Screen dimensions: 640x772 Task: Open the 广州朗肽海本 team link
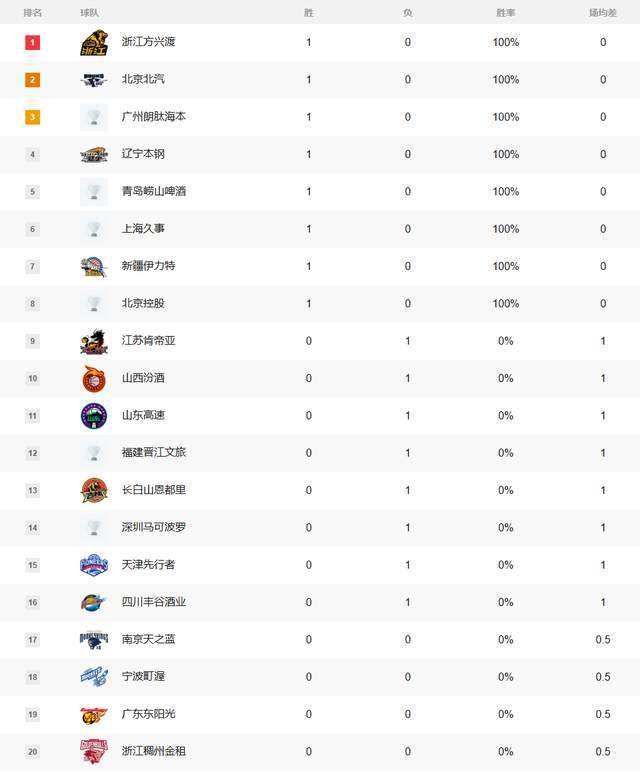click(153, 117)
